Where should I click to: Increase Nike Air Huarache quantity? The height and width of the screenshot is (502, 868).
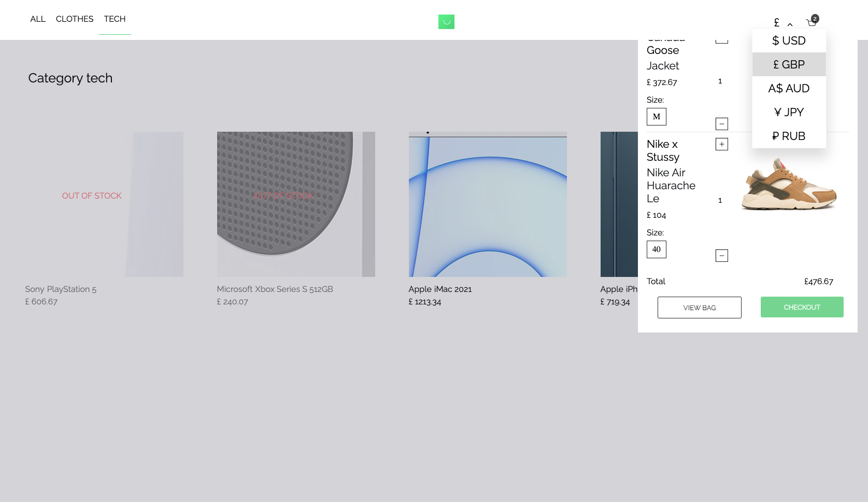tap(722, 144)
